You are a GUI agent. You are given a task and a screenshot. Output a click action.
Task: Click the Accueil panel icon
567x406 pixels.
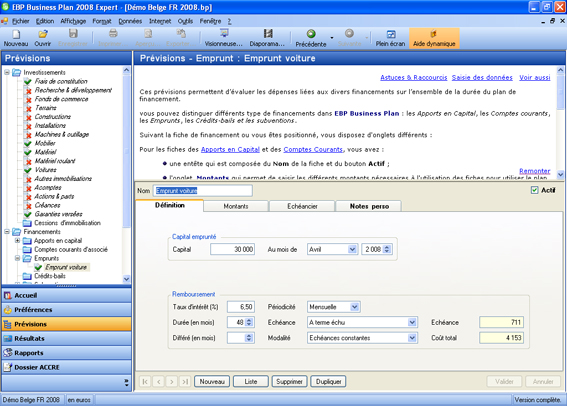8,296
